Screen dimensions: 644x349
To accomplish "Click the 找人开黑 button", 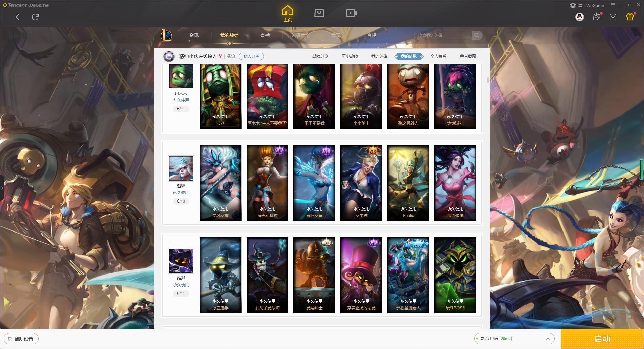I will (251, 56).
